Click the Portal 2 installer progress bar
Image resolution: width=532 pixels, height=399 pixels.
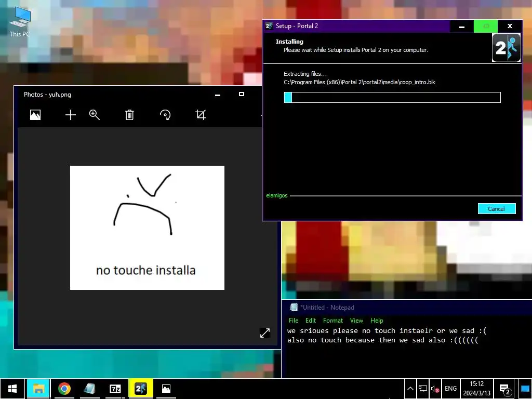392,97
